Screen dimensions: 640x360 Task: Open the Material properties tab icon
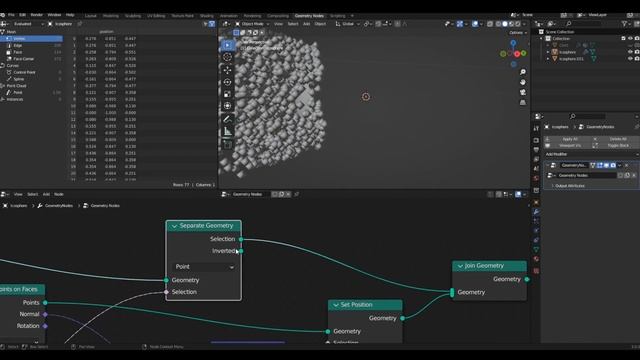coord(536,259)
